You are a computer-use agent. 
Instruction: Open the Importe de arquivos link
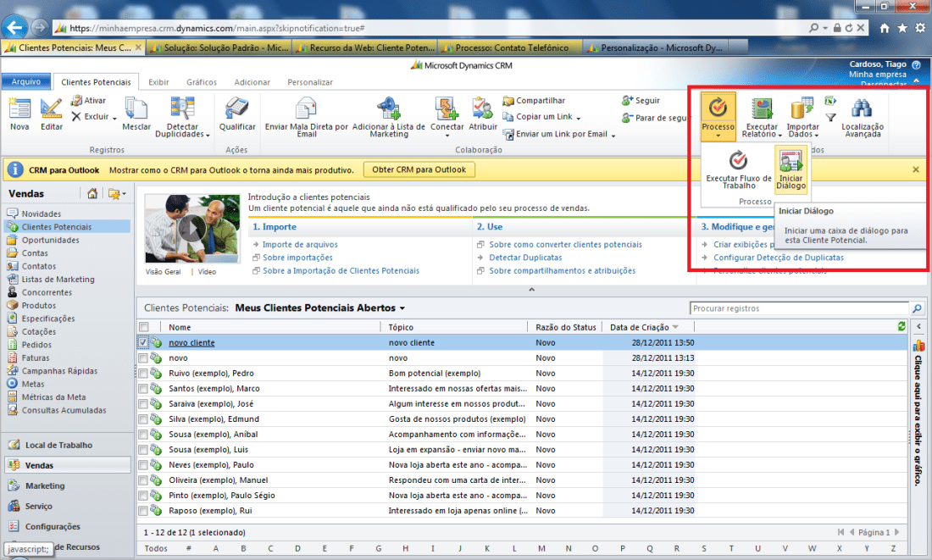click(x=300, y=245)
